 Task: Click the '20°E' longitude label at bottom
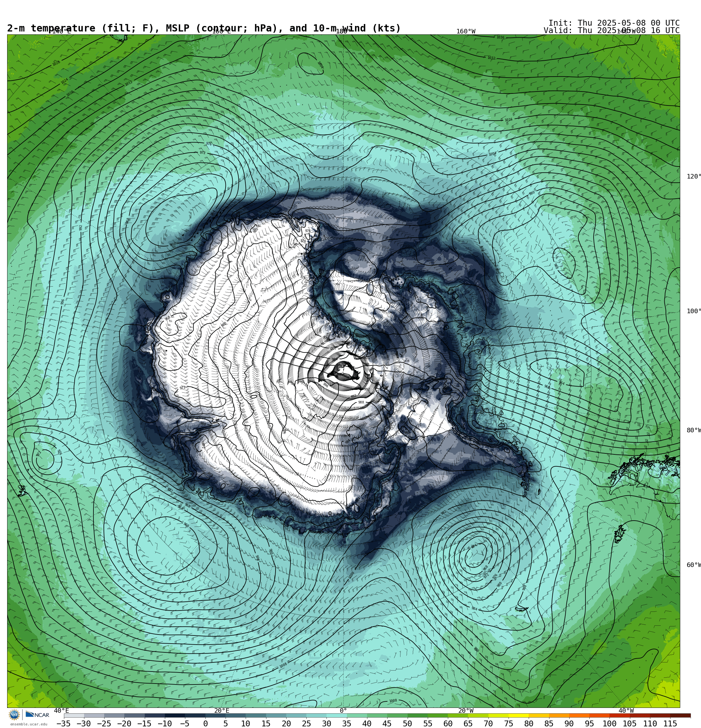pos(221,710)
